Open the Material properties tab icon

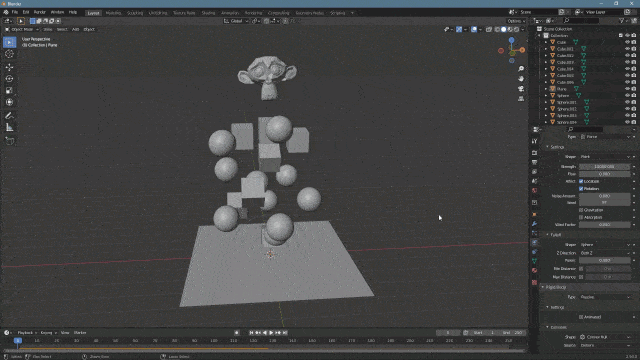pos(534,270)
